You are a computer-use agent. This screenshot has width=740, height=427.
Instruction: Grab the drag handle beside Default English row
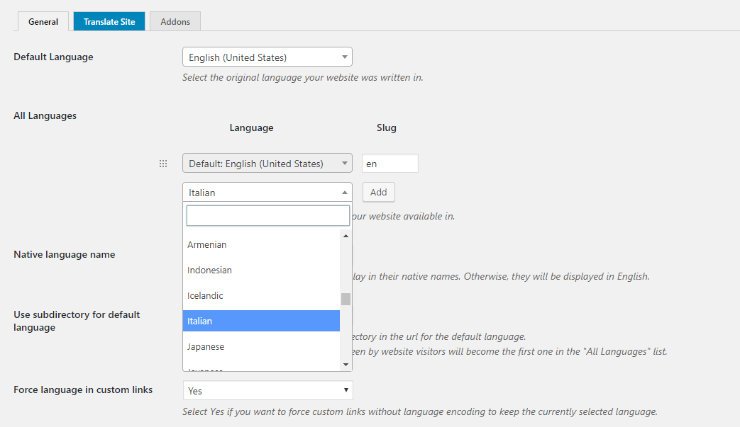click(x=163, y=164)
